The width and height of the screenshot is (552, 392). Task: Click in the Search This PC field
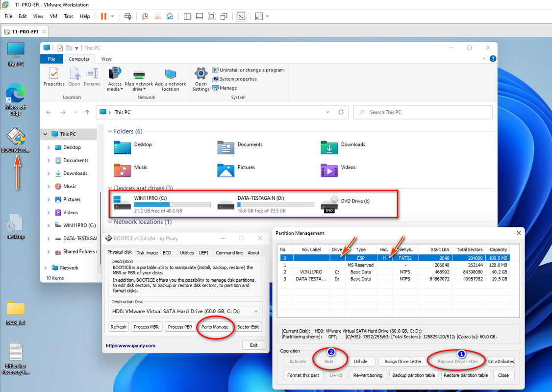pyautogui.click(x=423, y=112)
